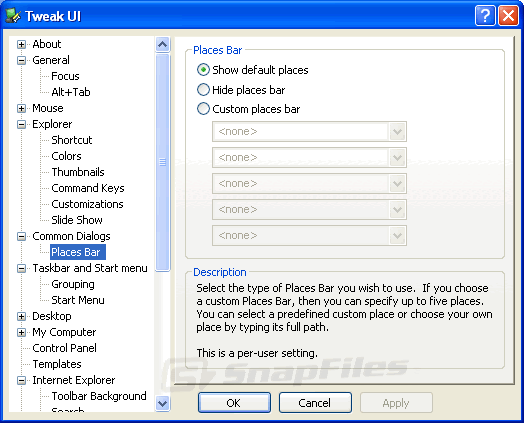Close the Tweak UI window
Screen dimensions: 524x423
coord(508,15)
